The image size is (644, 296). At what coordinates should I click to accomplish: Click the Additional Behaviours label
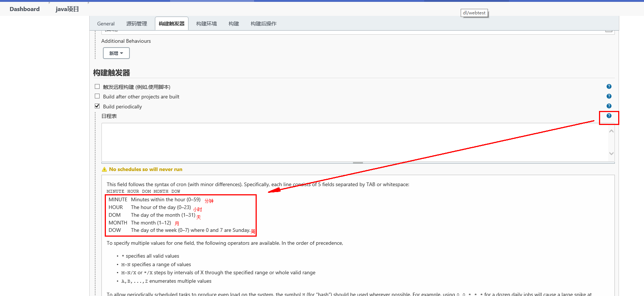point(126,41)
